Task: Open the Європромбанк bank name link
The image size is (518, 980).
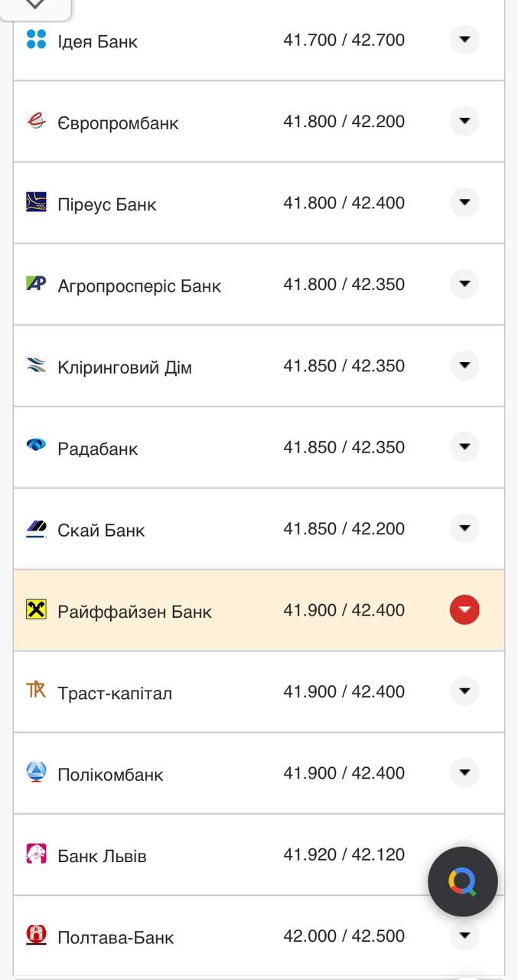Action: 118,122
